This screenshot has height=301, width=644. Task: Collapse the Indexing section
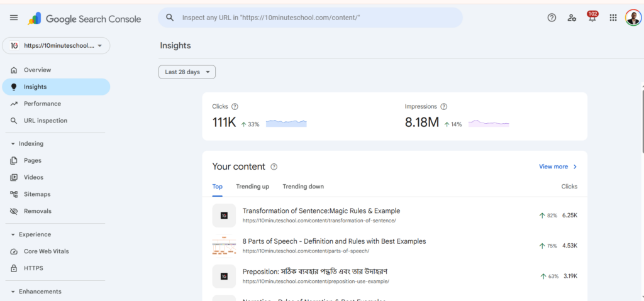(x=13, y=144)
